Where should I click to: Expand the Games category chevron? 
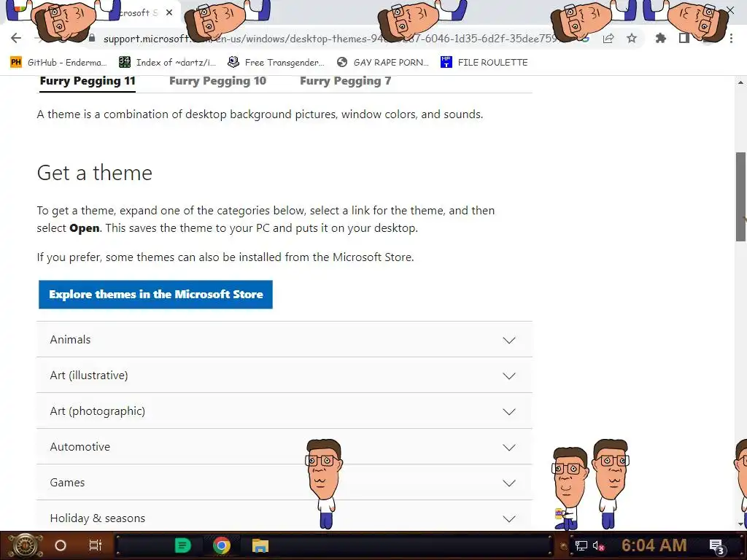[x=509, y=483]
